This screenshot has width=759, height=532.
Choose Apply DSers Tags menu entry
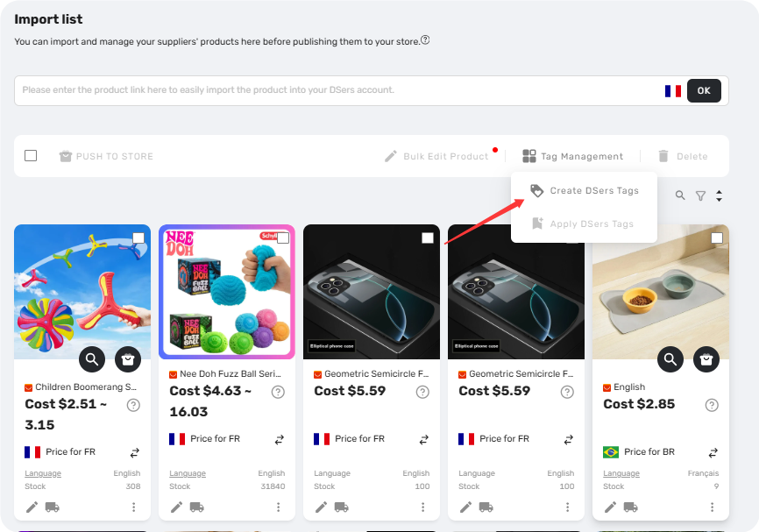[585, 223]
